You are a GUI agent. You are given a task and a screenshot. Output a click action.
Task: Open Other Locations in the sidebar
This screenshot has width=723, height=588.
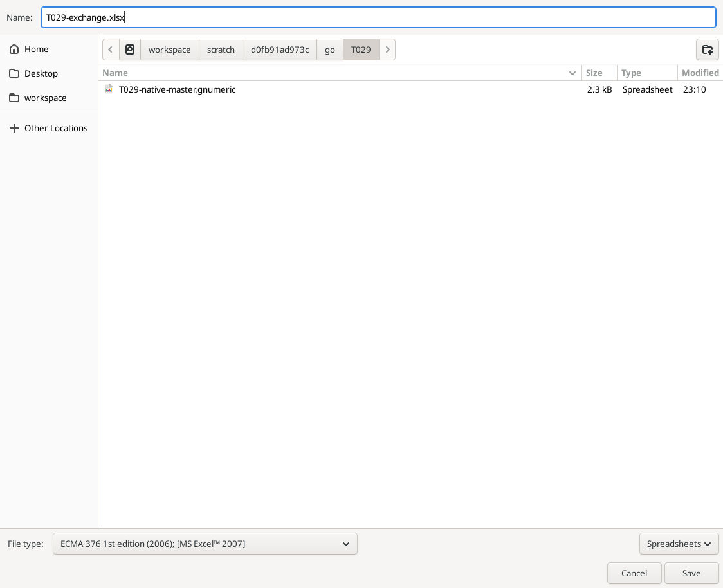click(x=49, y=128)
